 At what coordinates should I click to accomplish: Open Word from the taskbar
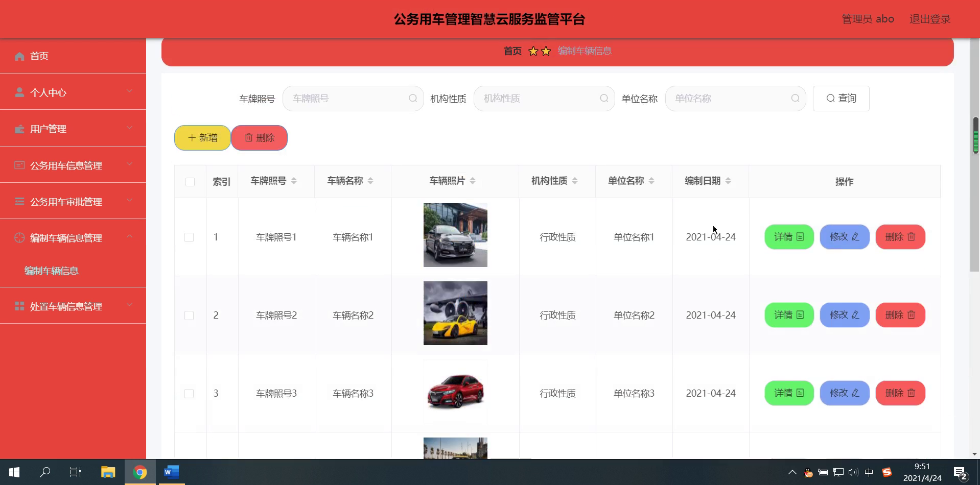tap(171, 472)
